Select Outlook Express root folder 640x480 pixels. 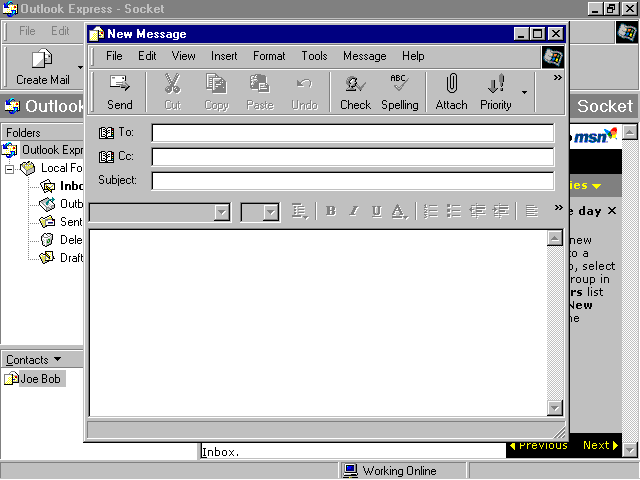pyautogui.click(x=52, y=150)
